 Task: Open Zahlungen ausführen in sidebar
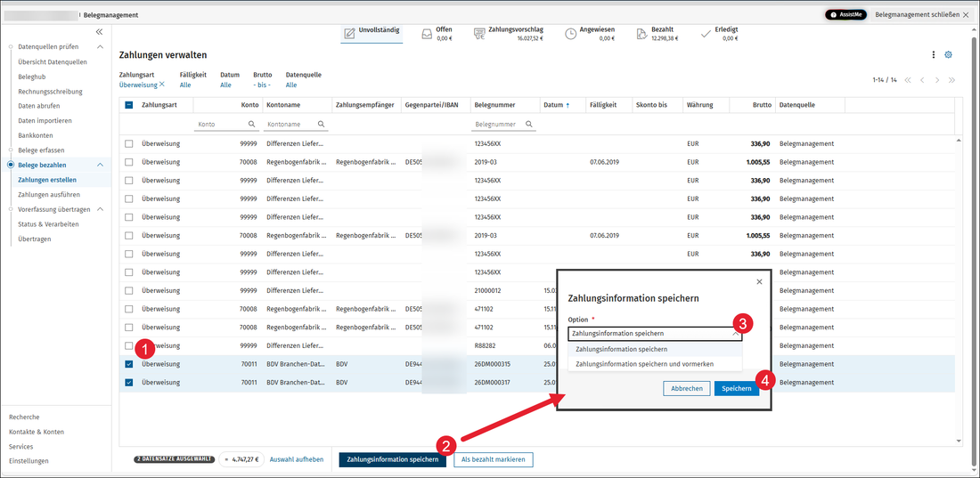coord(49,194)
